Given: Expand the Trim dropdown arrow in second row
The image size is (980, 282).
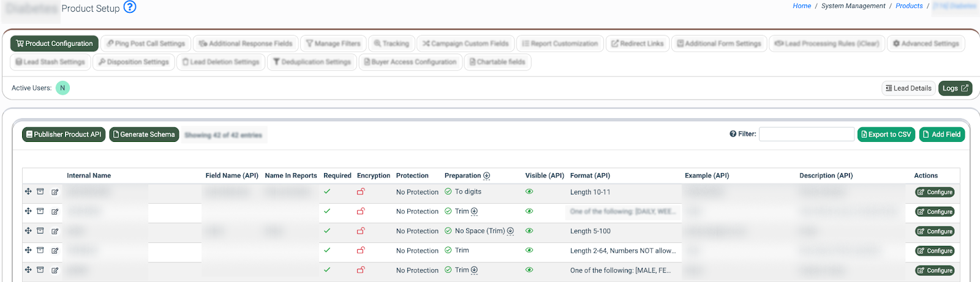Looking at the screenshot, I should click(x=474, y=211).
